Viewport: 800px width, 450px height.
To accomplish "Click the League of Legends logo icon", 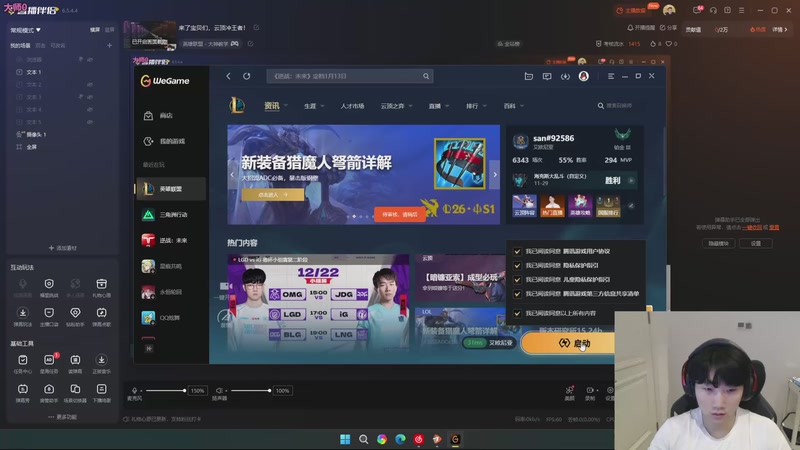I will tap(237, 105).
